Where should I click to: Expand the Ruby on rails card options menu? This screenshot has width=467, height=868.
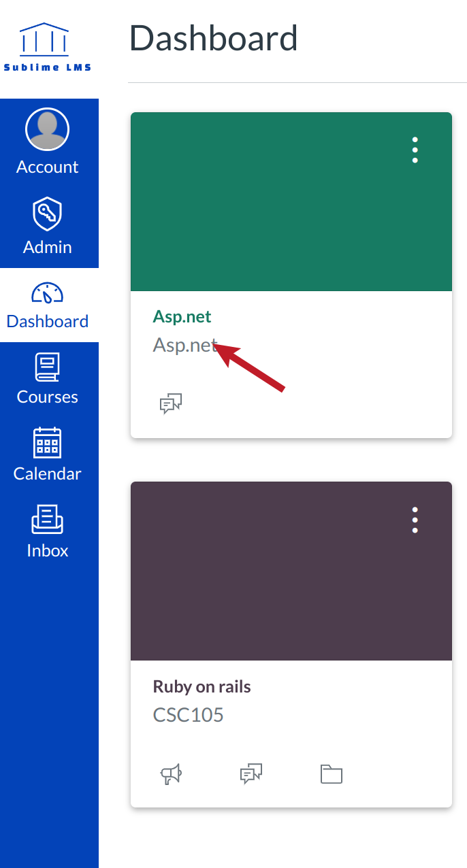point(415,520)
